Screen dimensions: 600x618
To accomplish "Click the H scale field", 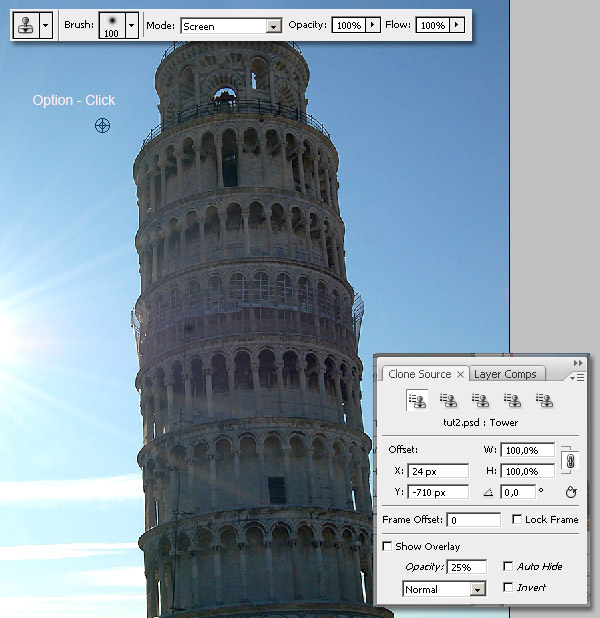I will click(527, 471).
